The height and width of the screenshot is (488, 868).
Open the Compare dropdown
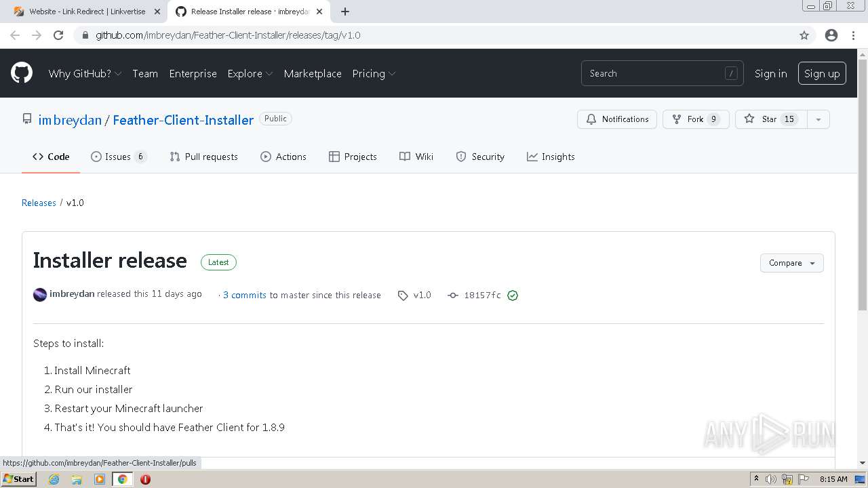791,263
